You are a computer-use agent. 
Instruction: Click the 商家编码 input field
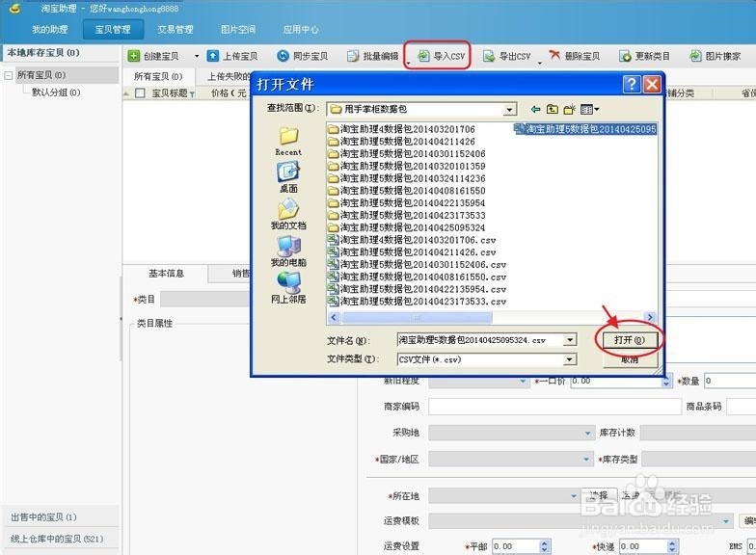tap(554, 407)
